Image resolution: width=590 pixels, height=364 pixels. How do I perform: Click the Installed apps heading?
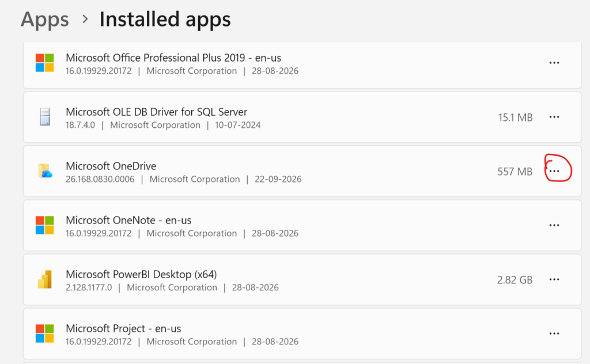pos(165,19)
